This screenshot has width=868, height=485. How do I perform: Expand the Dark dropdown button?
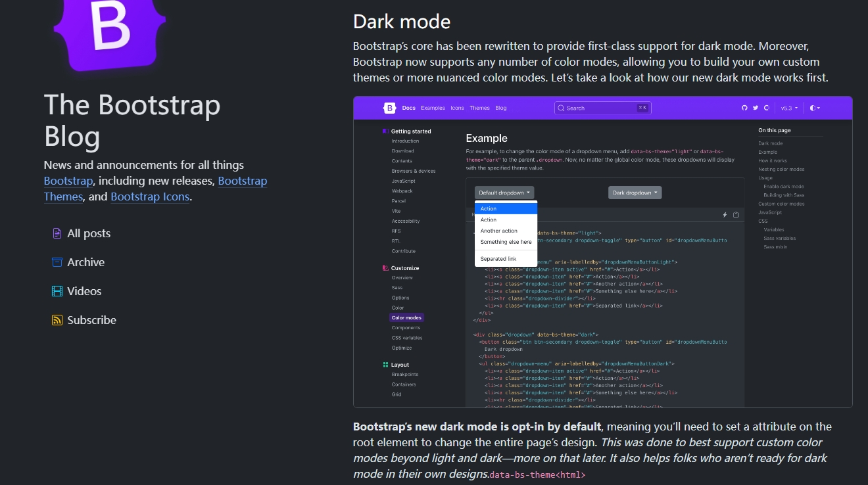tap(635, 193)
